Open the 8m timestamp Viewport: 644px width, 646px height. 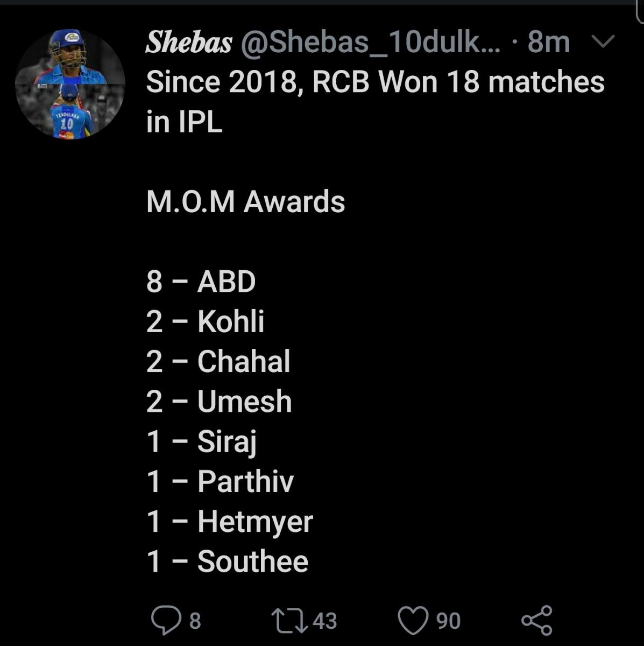pos(548,43)
